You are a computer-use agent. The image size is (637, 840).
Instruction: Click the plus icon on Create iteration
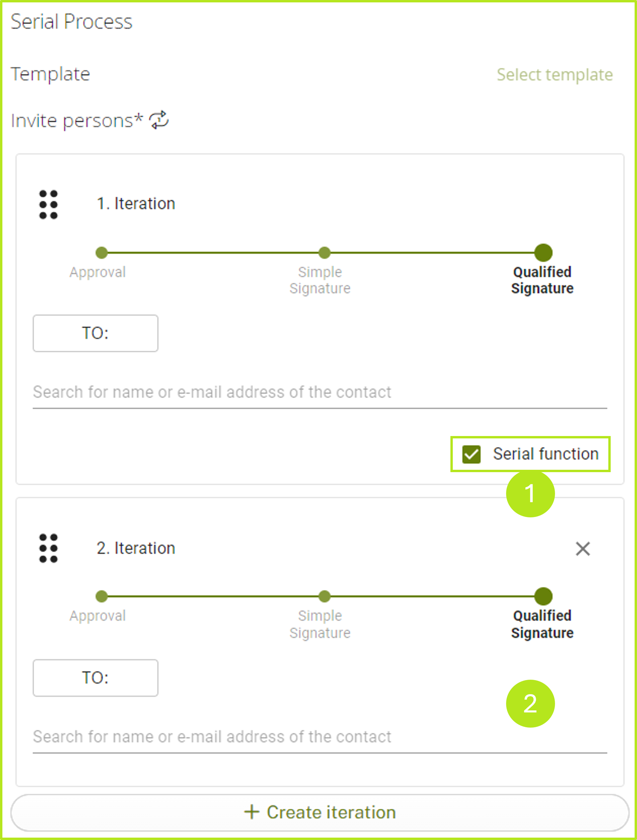pos(252,813)
